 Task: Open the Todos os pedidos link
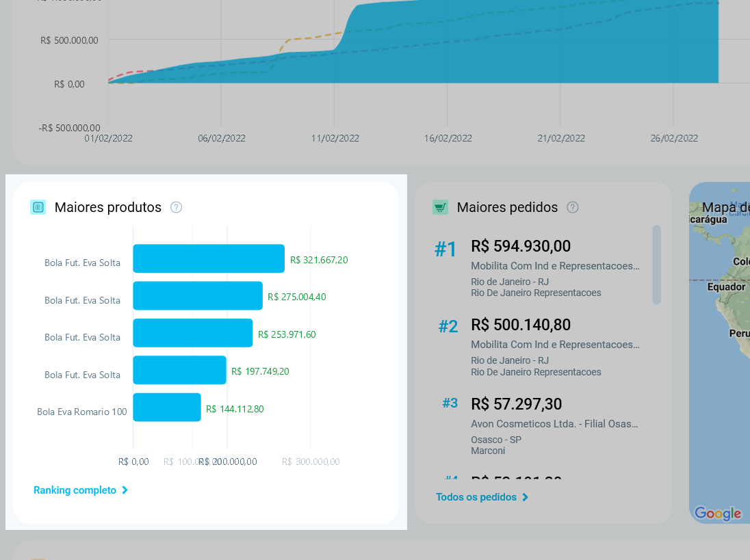pyautogui.click(x=476, y=497)
